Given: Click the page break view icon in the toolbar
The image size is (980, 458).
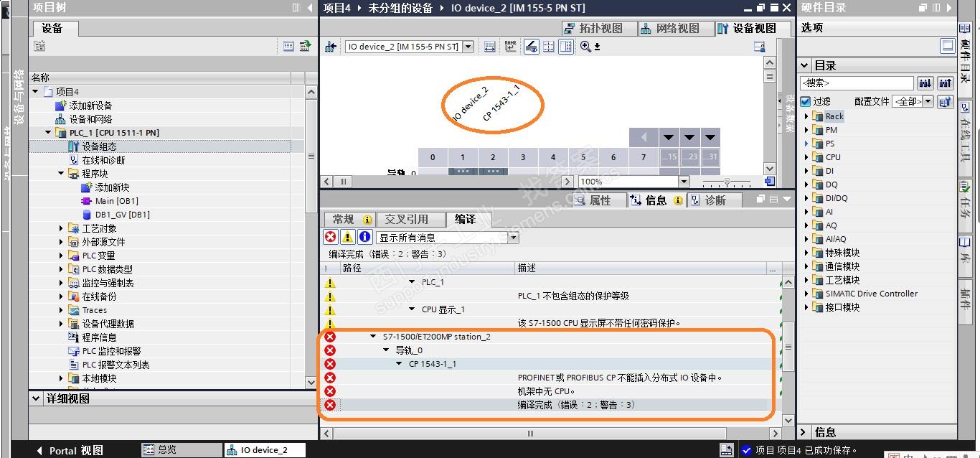Looking at the screenshot, I should click(x=549, y=47).
